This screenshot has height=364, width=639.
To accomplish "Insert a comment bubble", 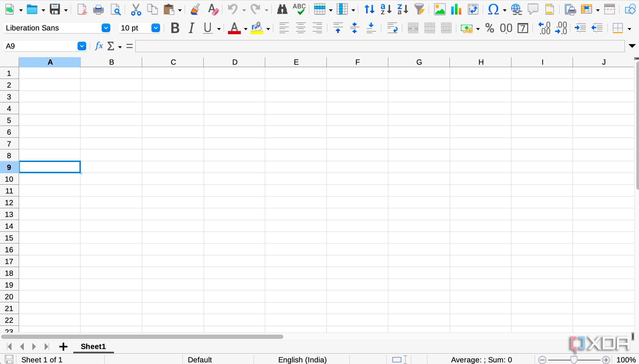I will click(533, 10).
